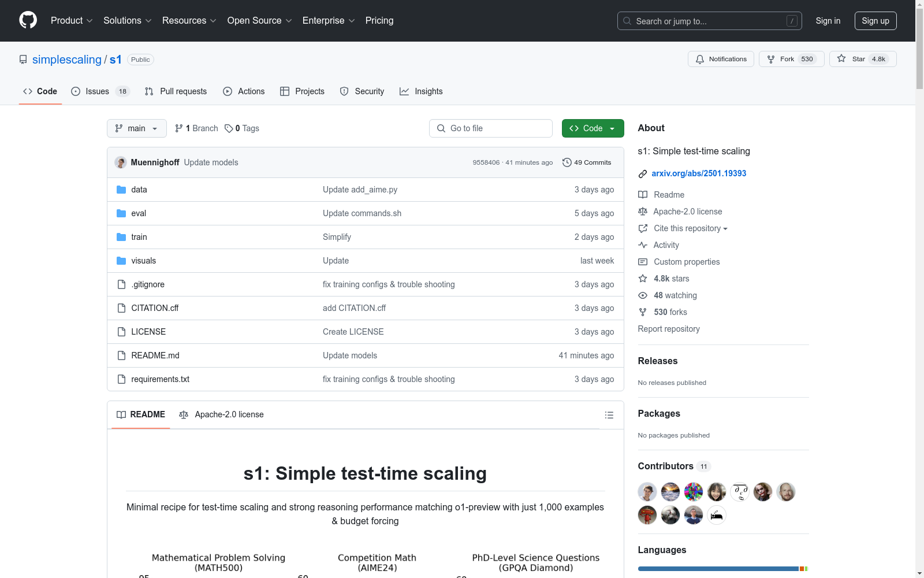Open the LICENSE file
The height and width of the screenshot is (578, 924).
click(148, 332)
